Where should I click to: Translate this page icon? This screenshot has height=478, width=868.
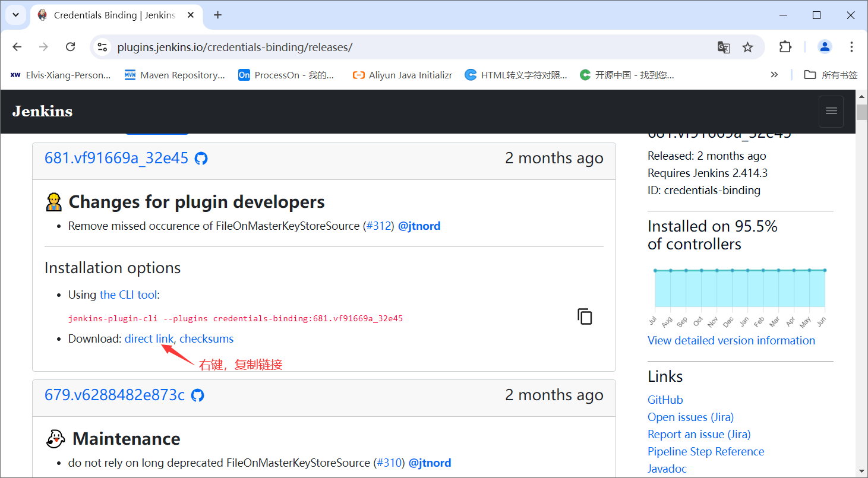[724, 47]
